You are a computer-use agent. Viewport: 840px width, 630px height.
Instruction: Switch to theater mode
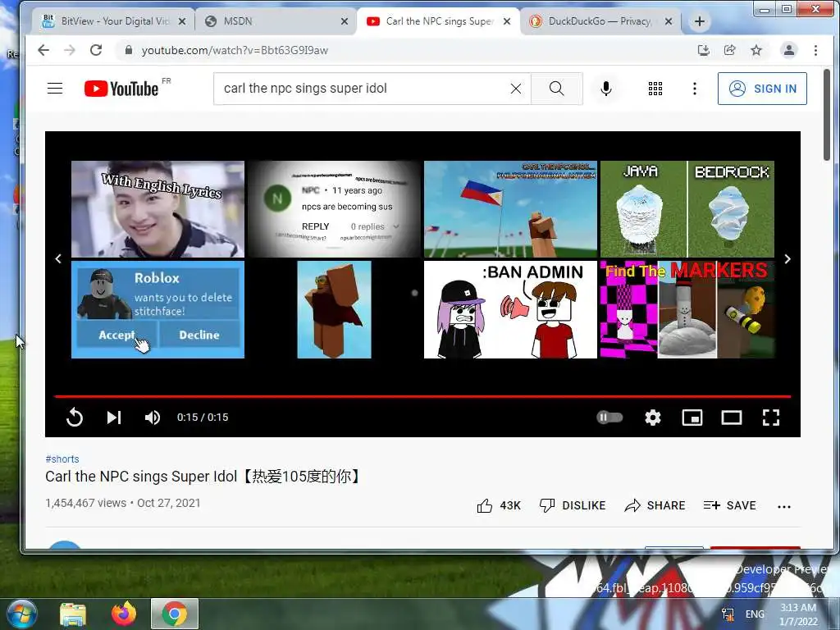731,418
